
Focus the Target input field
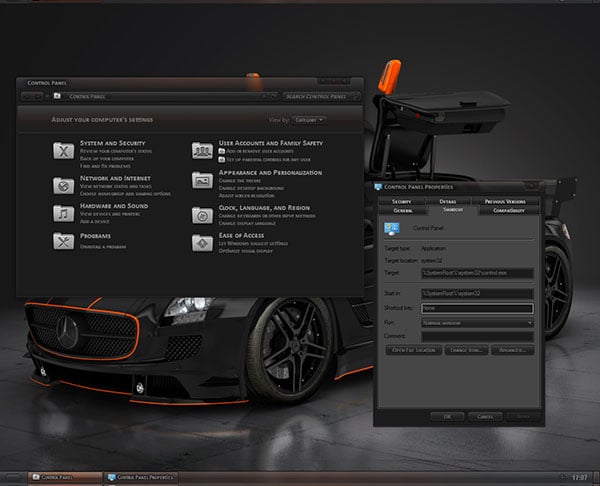[x=477, y=273]
